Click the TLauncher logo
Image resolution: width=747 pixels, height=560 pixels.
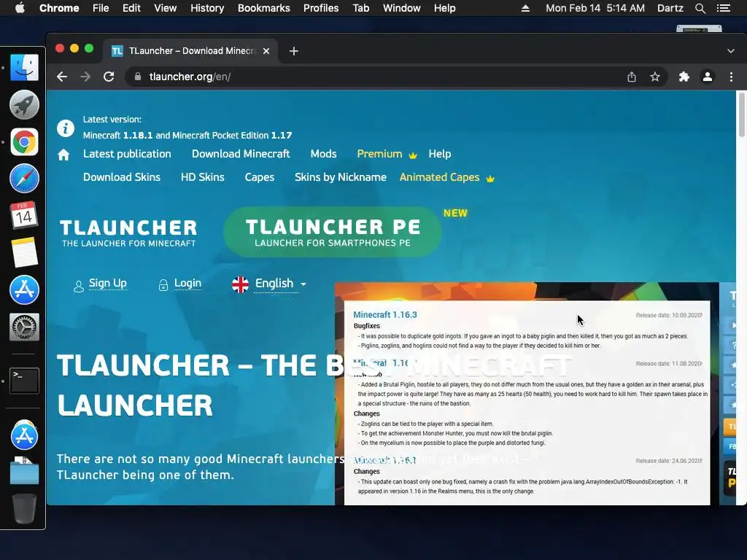pos(128,233)
